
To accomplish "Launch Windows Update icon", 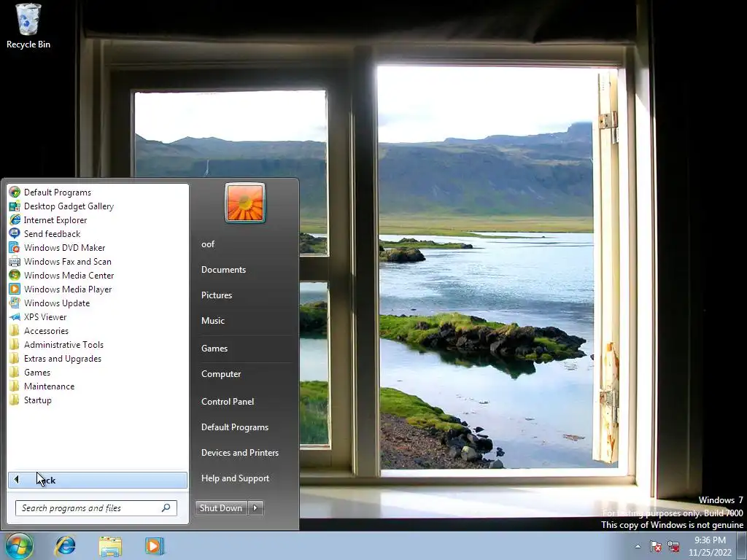I will pyautogui.click(x=15, y=303).
